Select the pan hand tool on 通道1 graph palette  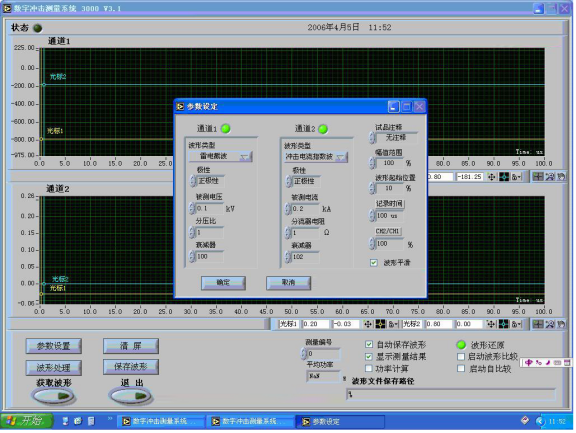click(x=561, y=177)
